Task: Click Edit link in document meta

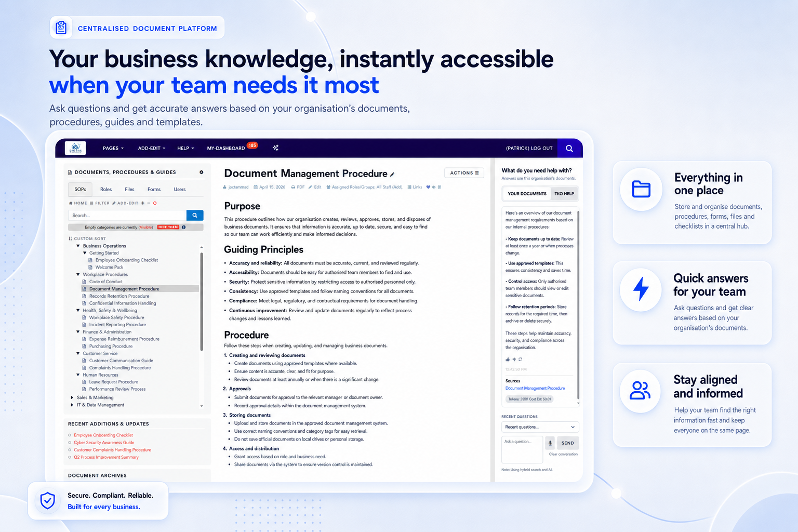Action: [x=315, y=187]
